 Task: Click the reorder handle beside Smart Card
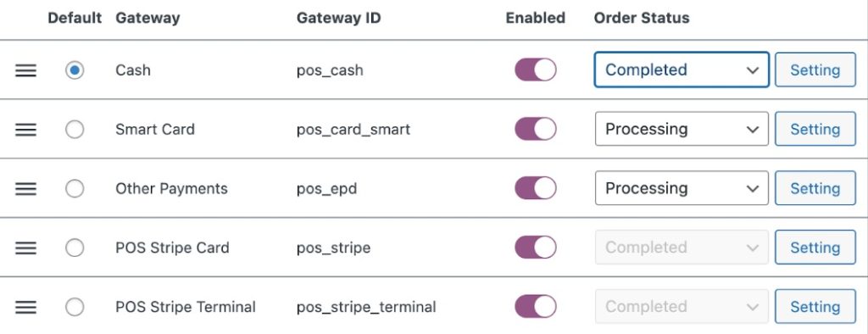click(x=25, y=130)
